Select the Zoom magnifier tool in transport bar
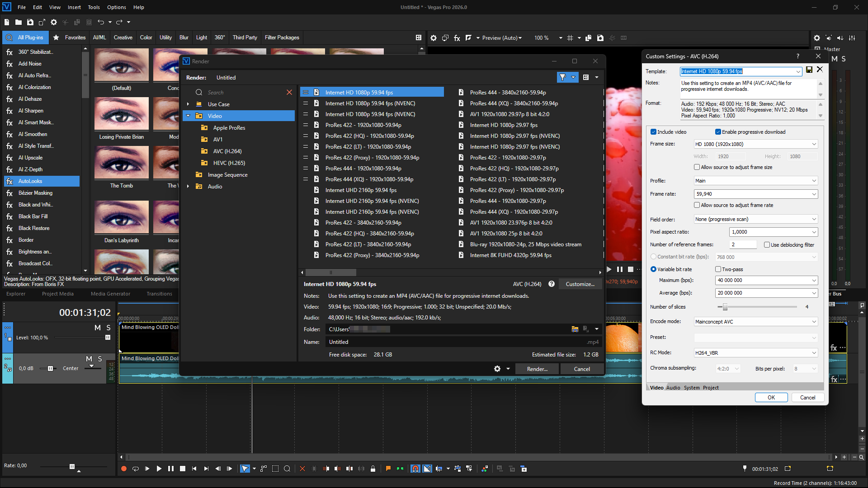Image resolution: width=868 pixels, height=488 pixels. coord(287,469)
